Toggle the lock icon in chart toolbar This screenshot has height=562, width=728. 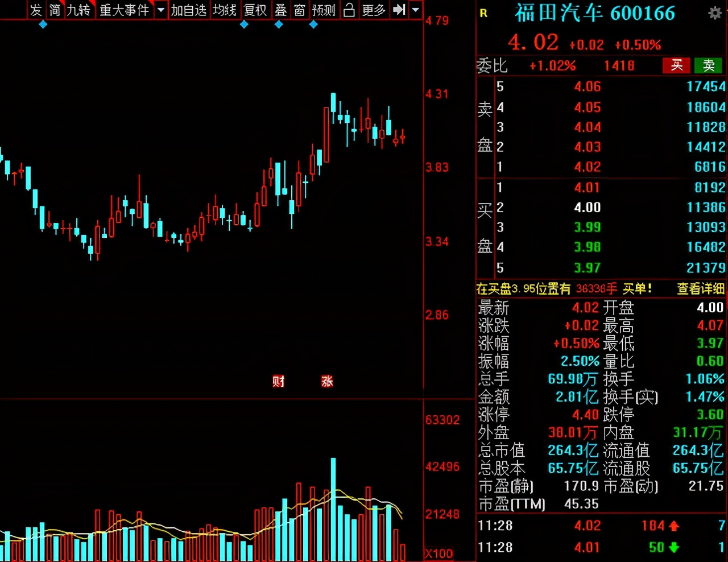pyautogui.click(x=349, y=10)
